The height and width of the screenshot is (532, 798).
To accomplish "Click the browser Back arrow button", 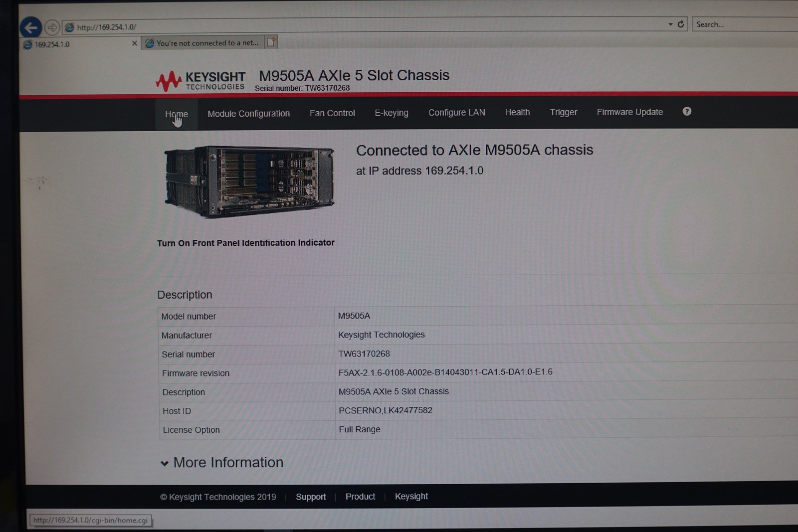I will 31,27.
